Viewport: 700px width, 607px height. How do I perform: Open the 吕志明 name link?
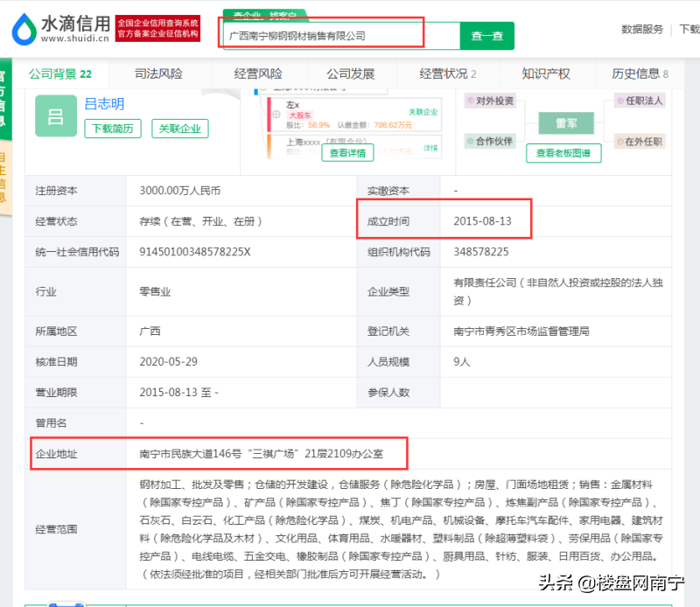click(x=104, y=104)
